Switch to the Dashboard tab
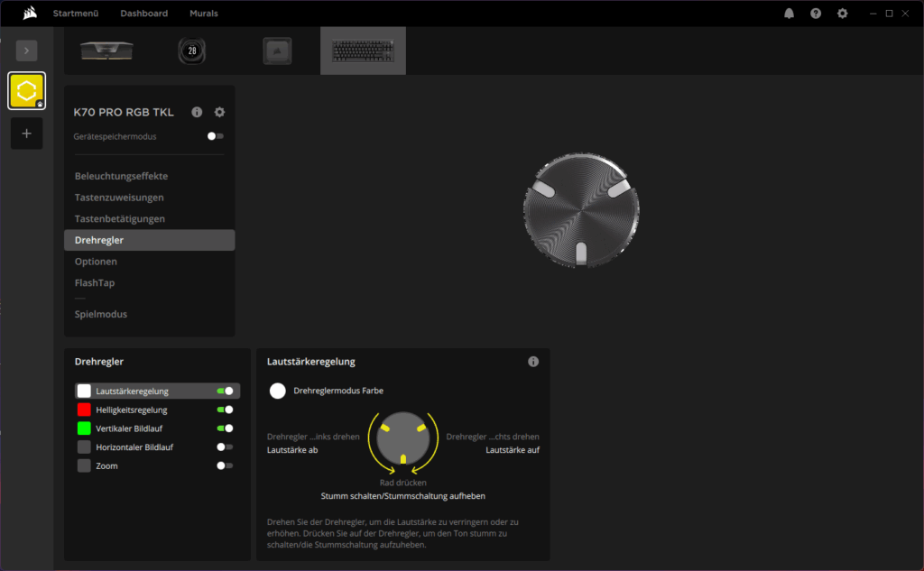The width and height of the screenshot is (924, 571). (143, 14)
